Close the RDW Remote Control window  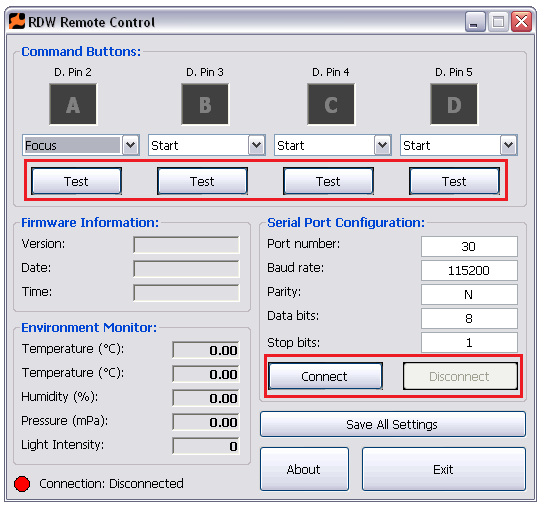pyautogui.click(x=522, y=22)
